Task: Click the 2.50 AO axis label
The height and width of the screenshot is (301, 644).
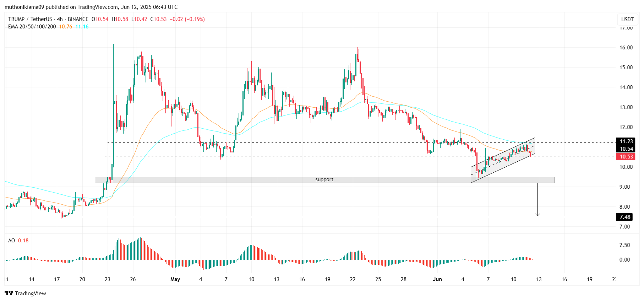Action: tap(624, 245)
